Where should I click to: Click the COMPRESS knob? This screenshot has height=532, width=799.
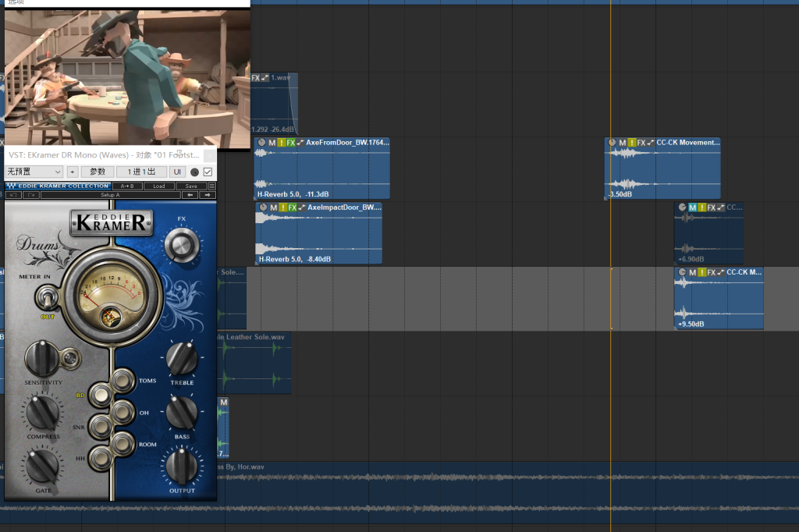[43, 412]
